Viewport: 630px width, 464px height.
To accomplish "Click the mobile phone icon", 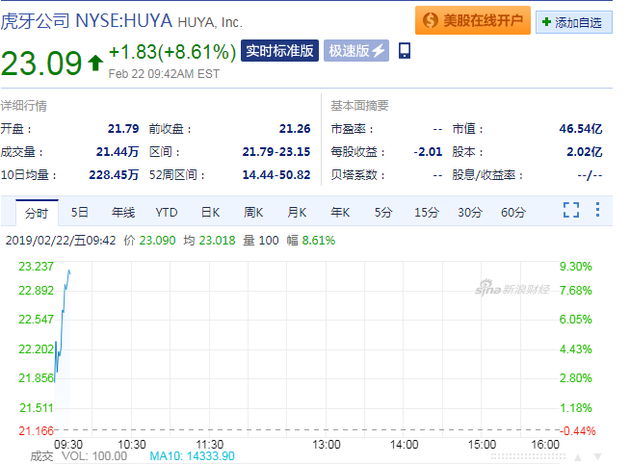I will pos(404,51).
